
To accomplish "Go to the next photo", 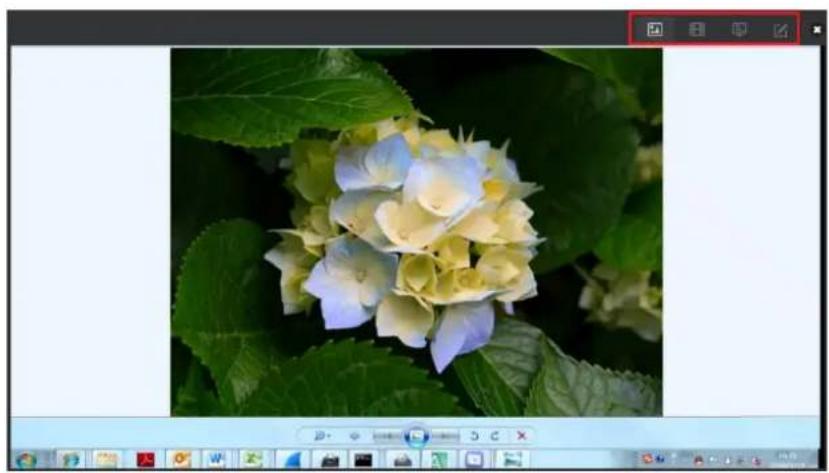I will tap(445, 435).
